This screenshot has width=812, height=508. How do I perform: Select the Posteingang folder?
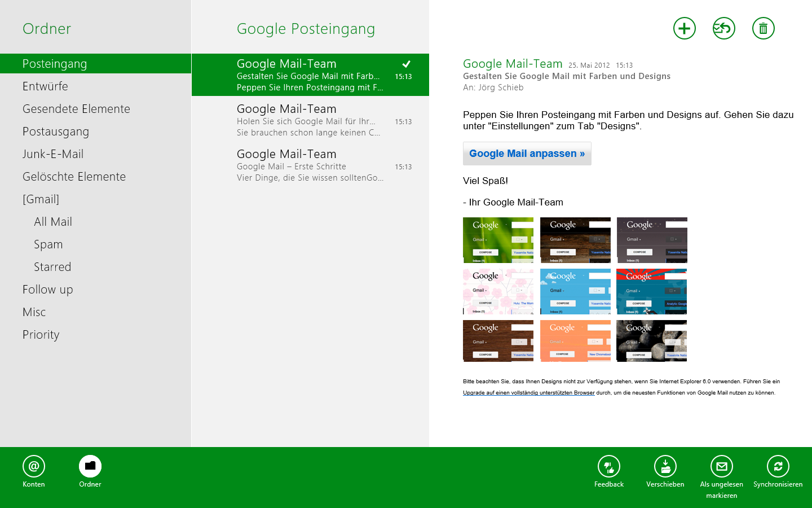[x=96, y=64]
